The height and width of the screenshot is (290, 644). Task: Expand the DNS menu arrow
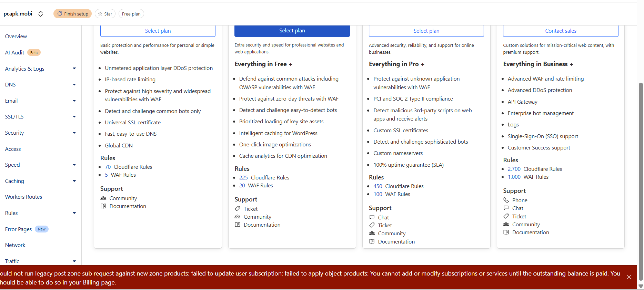[x=74, y=85]
